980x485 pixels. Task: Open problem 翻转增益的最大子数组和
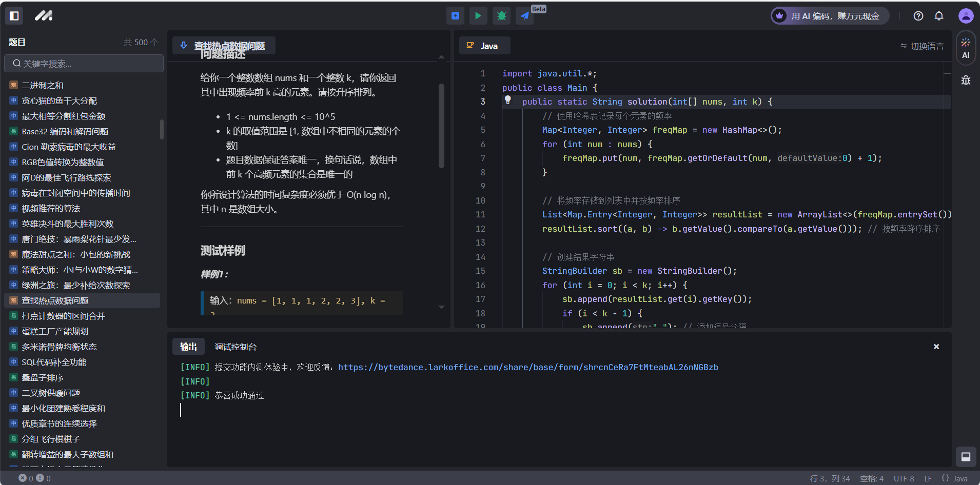click(82, 454)
